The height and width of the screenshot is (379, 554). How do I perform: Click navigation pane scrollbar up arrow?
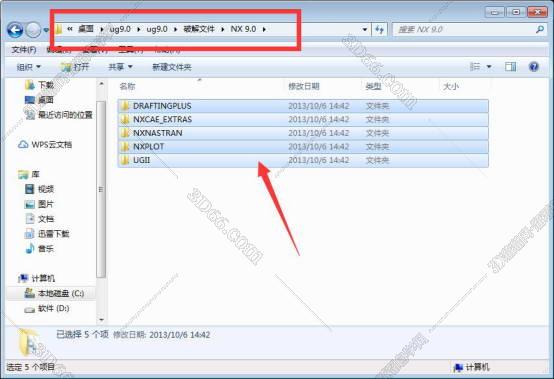(101, 84)
